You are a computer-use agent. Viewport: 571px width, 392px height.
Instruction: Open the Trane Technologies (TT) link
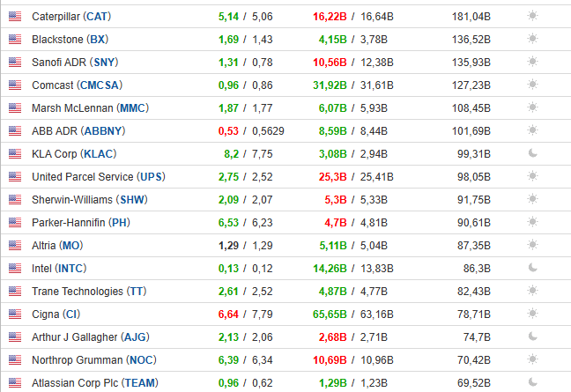[89, 291]
